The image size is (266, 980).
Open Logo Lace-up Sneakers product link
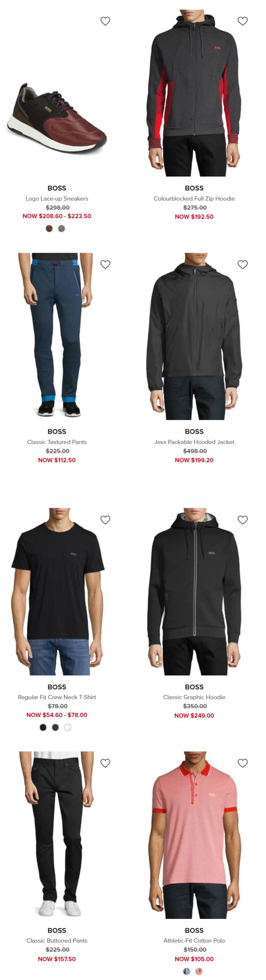(57, 199)
